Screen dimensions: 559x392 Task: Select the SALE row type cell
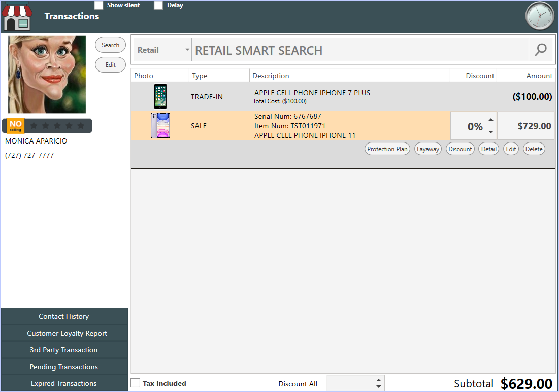[x=199, y=126]
